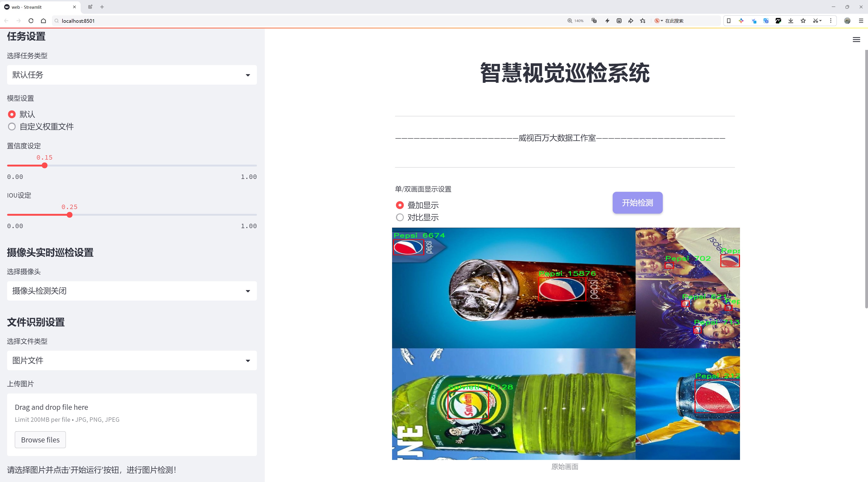Click the share arrow icon
Screen dimensions: 868x482
tap(631, 21)
